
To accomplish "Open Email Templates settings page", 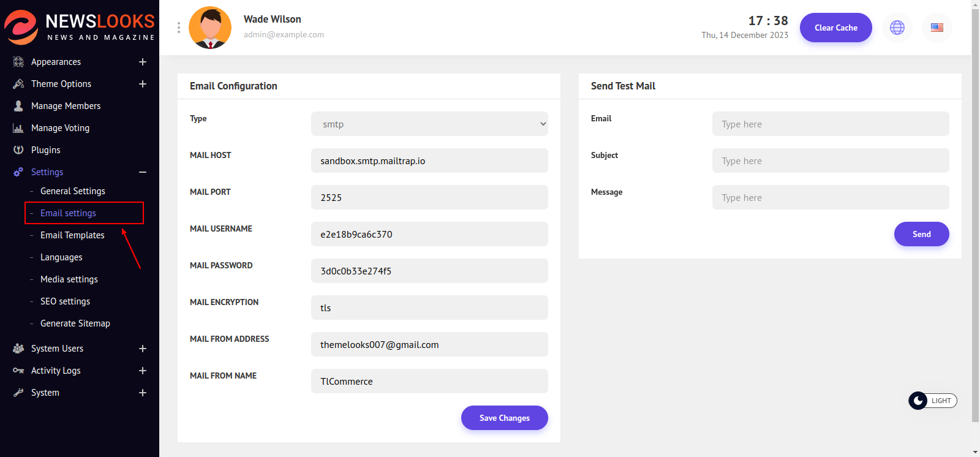I will [72, 235].
